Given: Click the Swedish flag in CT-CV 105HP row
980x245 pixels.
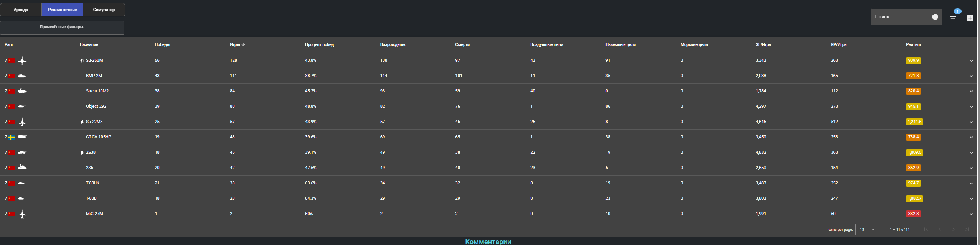Looking at the screenshot, I should point(12,137).
